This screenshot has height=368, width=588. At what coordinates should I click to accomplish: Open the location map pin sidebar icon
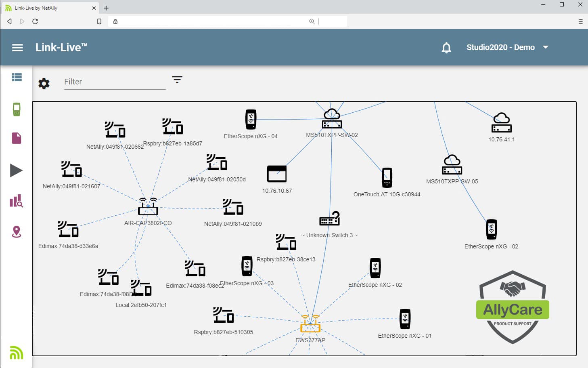pyautogui.click(x=17, y=232)
